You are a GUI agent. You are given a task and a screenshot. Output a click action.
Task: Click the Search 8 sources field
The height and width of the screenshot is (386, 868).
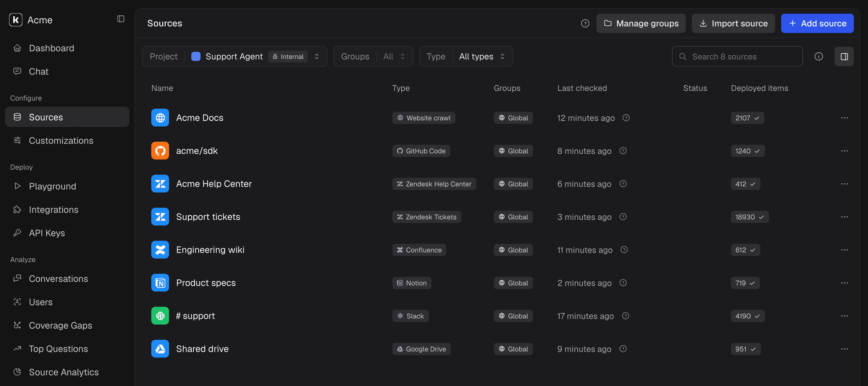click(737, 56)
